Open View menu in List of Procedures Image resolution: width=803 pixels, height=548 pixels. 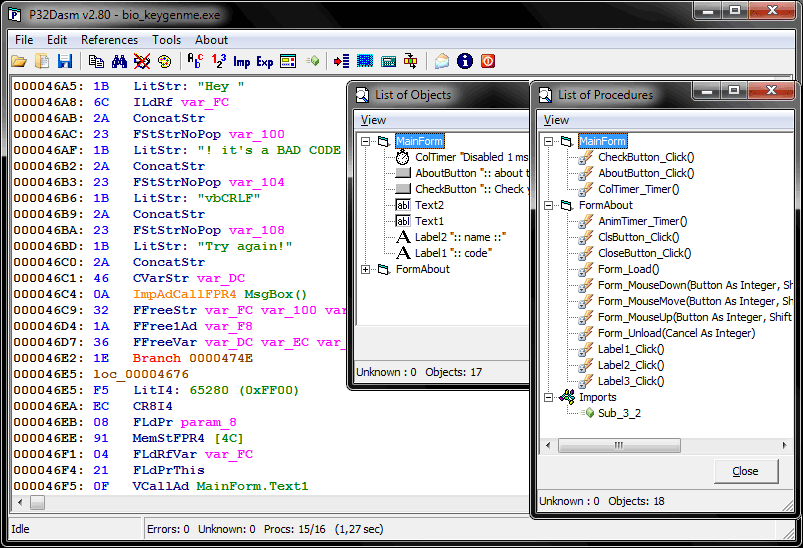(x=556, y=120)
